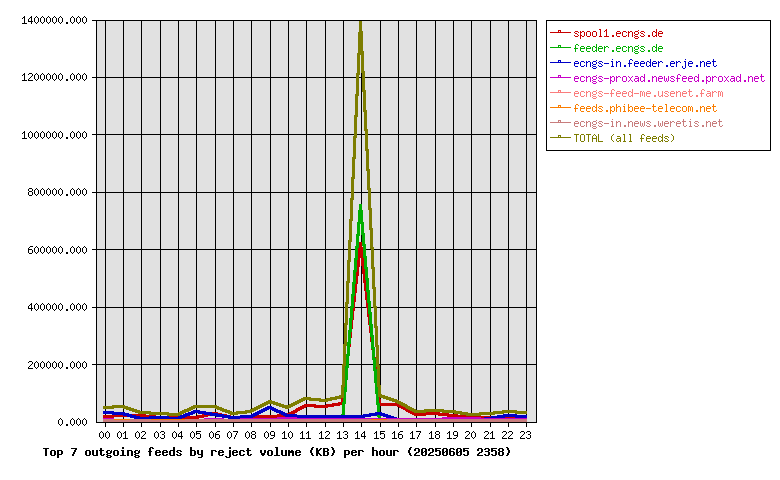Viewport: 780px width, 480px height.
Task: Click the spool1.ecngs.de legend label
Action: pos(618,33)
